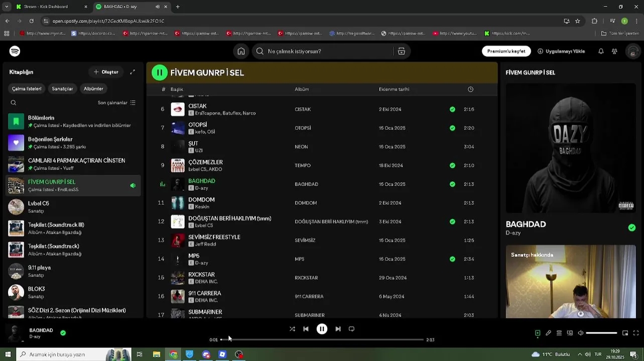Expand the library panel with arrows icon
Image resolution: width=644 pixels, height=361 pixels.
click(133, 72)
